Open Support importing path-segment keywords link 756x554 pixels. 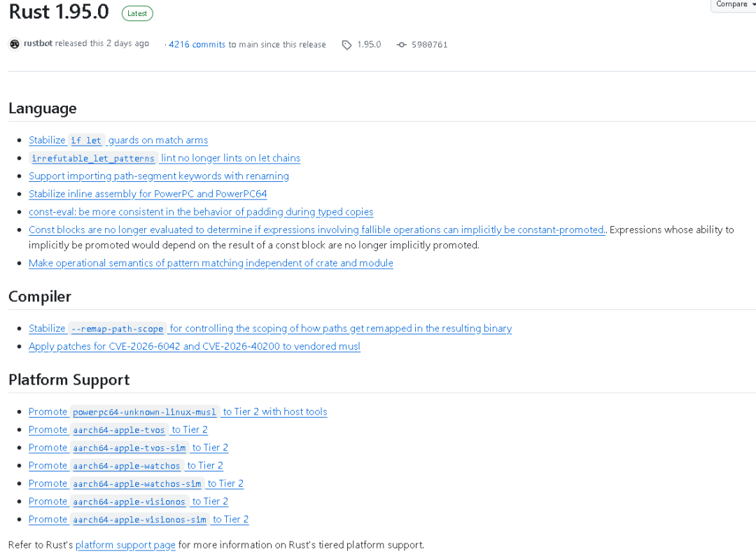[159, 176]
